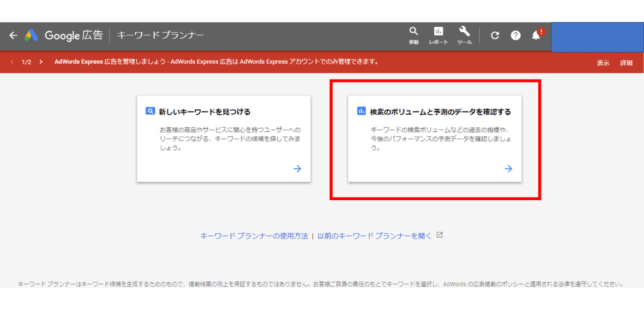
Task: Click the キーワードプランナー header title
Action: coord(160,35)
